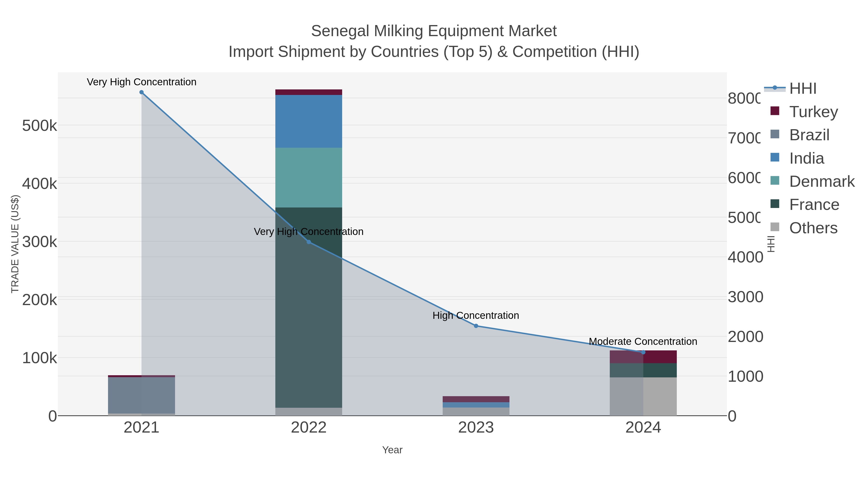The height and width of the screenshot is (488, 868).
Task: Toggle the Denmark legend entry
Action: (x=812, y=181)
